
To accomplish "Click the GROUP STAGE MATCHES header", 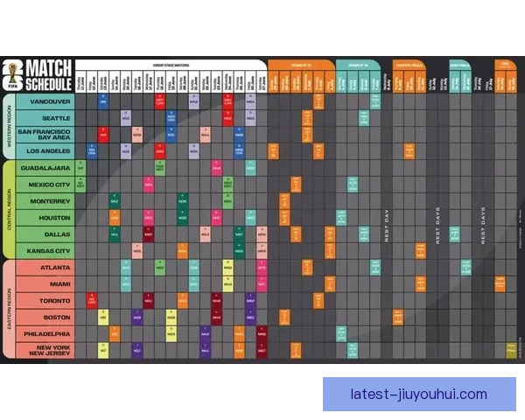I will tap(171, 66).
